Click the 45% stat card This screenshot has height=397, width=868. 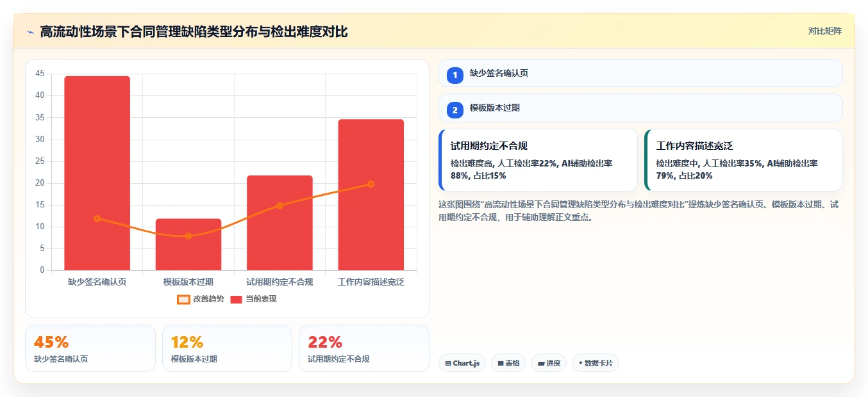90,348
